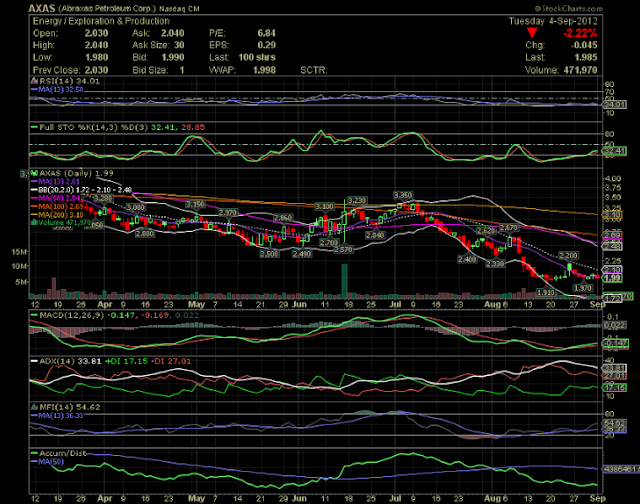The width and height of the screenshot is (640, 504).
Task: Click the 3.150 price label
Action: pos(196,204)
